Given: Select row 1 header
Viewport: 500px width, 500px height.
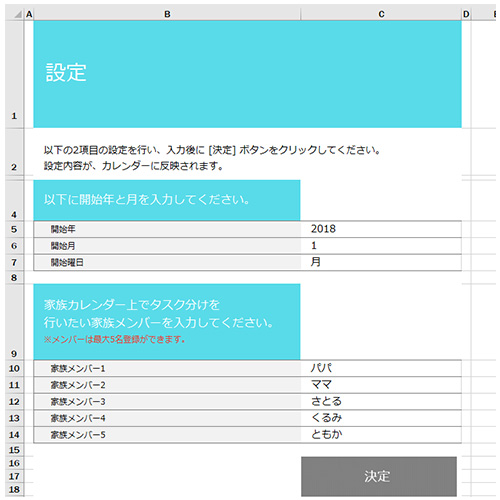Looking at the screenshot, I should 14,74.
